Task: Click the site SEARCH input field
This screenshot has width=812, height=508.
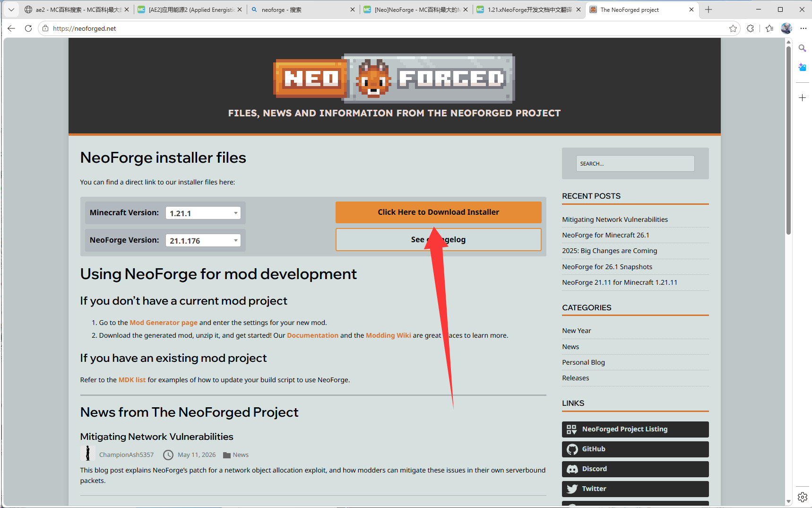Action: (x=635, y=164)
